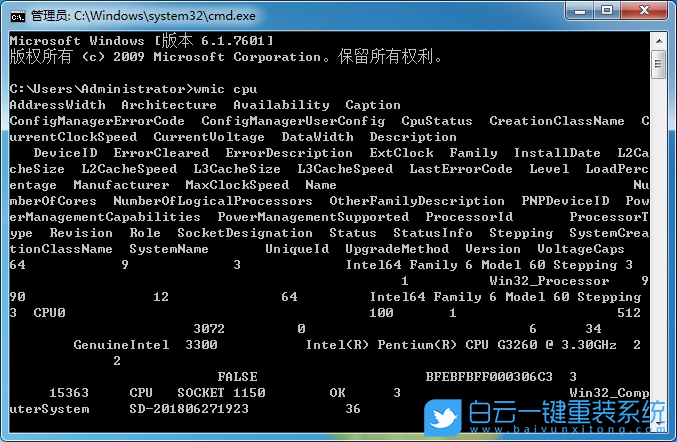Click the empty scrollbar track below the thumb
Viewport: 677px width, 442px height.
coord(658,250)
